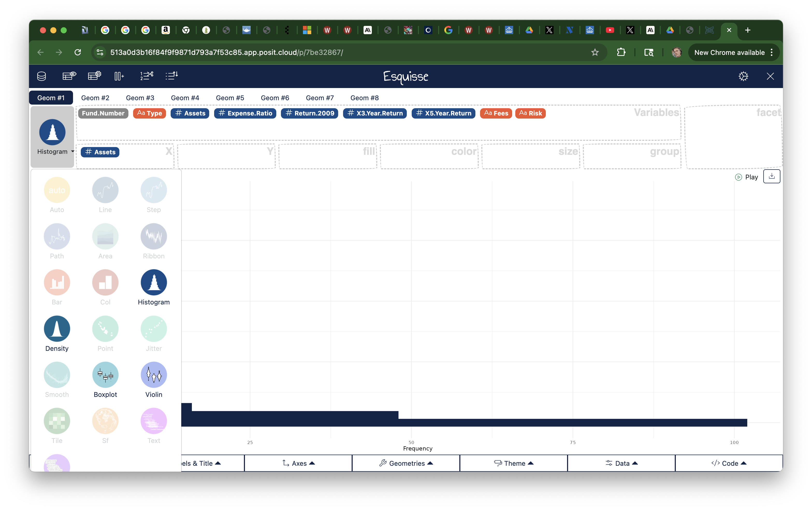Click the browser address bar URL
This screenshot has height=510, width=812.
point(226,52)
